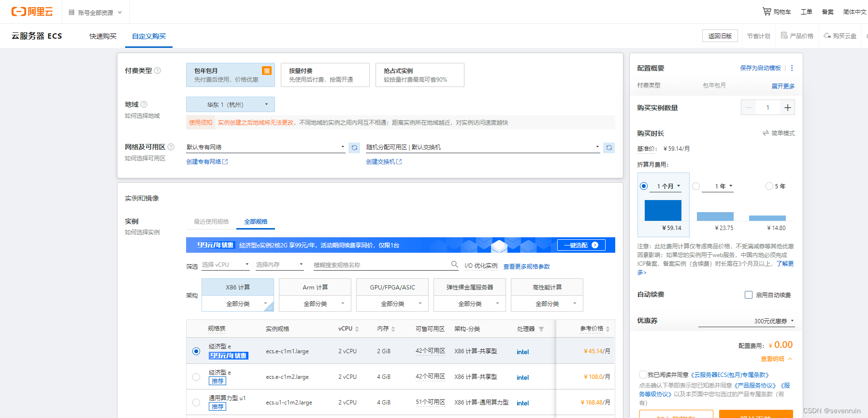This screenshot has width=868, height=418.
Task: Sort the table by vCPU column arrows
Action: [x=357, y=329]
